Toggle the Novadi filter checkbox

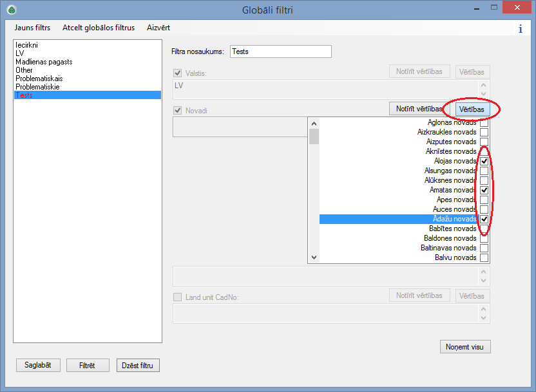click(178, 110)
